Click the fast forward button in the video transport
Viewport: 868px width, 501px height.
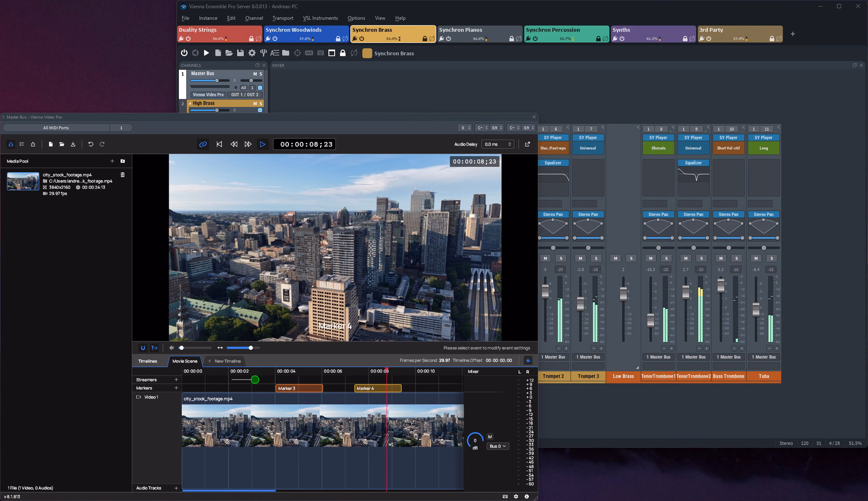click(x=248, y=144)
